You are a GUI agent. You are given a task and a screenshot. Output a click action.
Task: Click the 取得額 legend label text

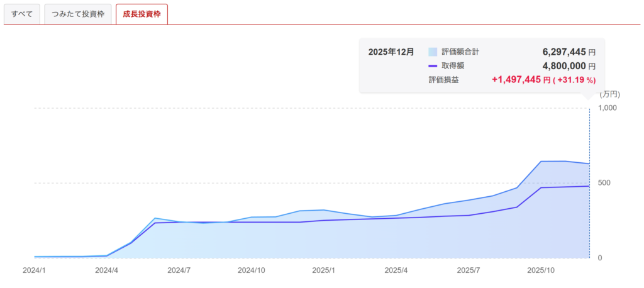[453, 66]
